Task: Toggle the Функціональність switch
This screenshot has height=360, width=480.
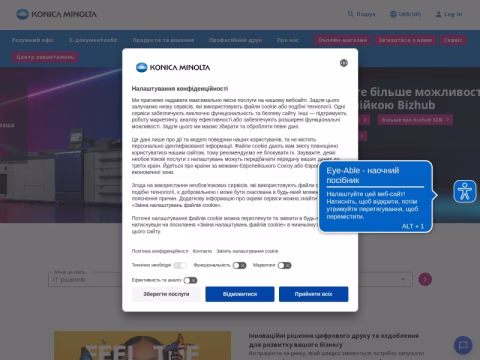Action: (239, 265)
